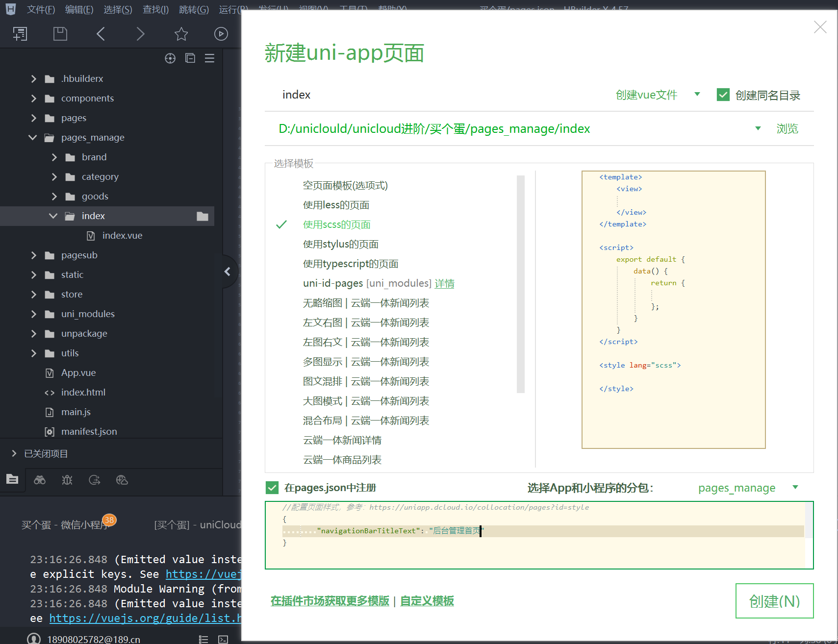Open the 跳转(G) menu
The height and width of the screenshot is (644, 838).
[x=194, y=9]
